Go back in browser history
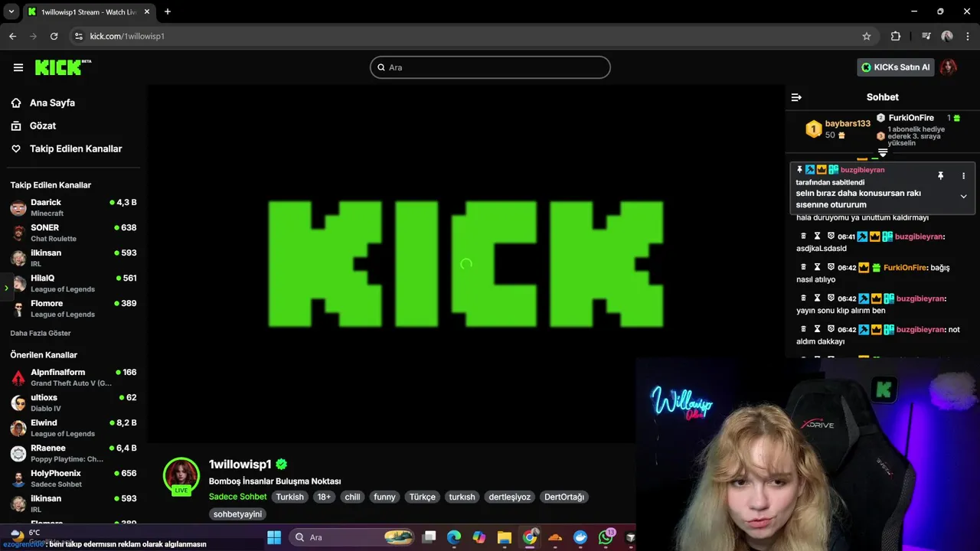The height and width of the screenshot is (551, 980). pyautogui.click(x=12, y=36)
